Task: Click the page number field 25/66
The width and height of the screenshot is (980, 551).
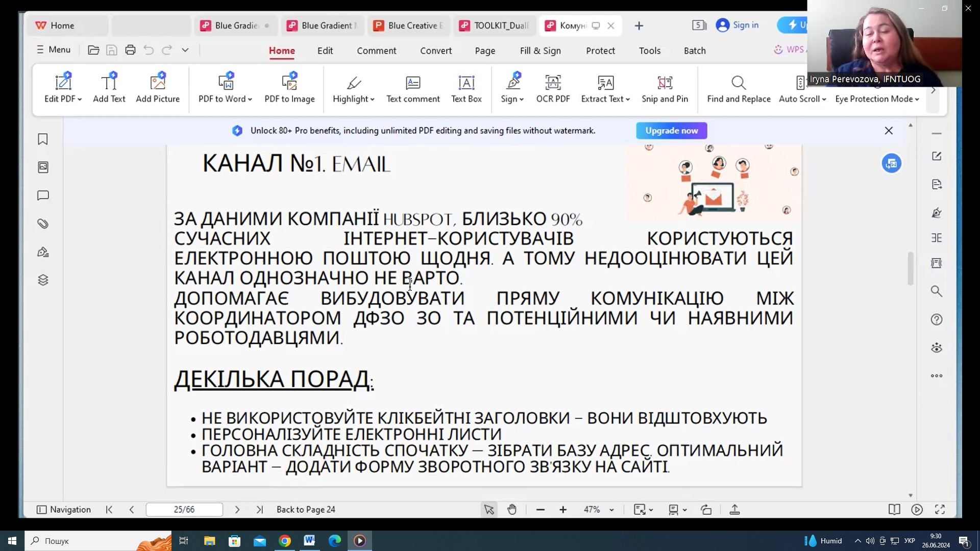Action: click(x=184, y=510)
